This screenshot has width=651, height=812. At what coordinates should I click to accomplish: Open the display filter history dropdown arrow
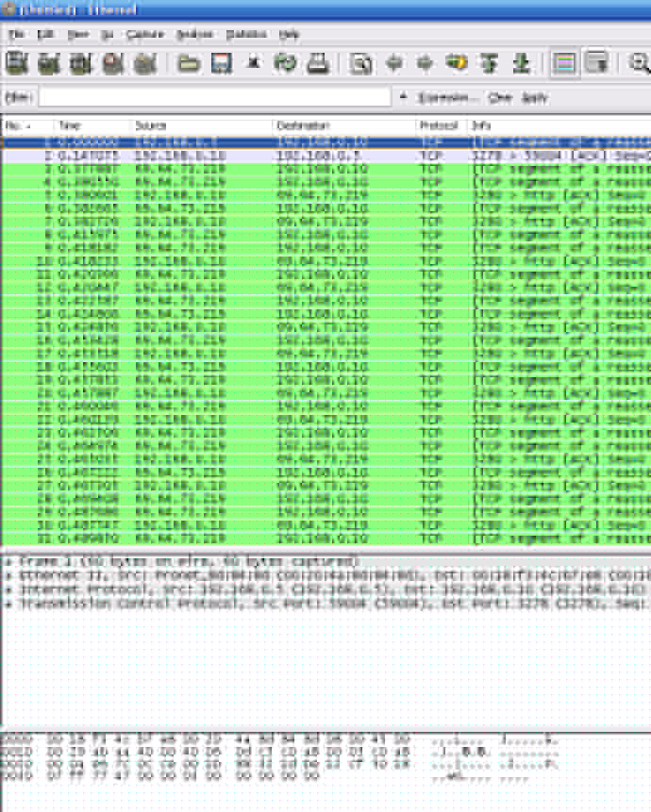click(404, 97)
